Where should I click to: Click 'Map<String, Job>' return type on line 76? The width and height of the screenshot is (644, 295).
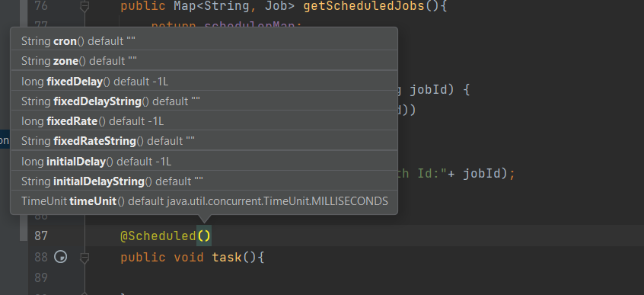pos(234,6)
